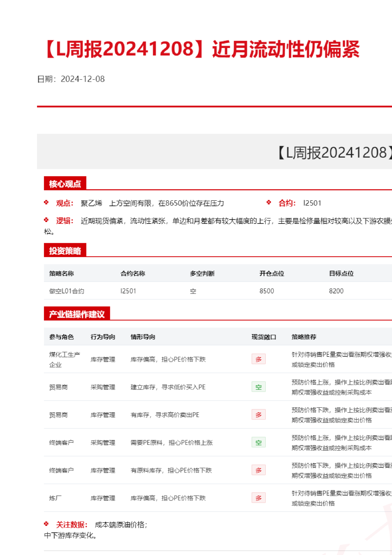The width and height of the screenshot is (392, 555).
Task: Click the 做空L01合约 strategy name cell
Action: pyautogui.click(x=67, y=291)
